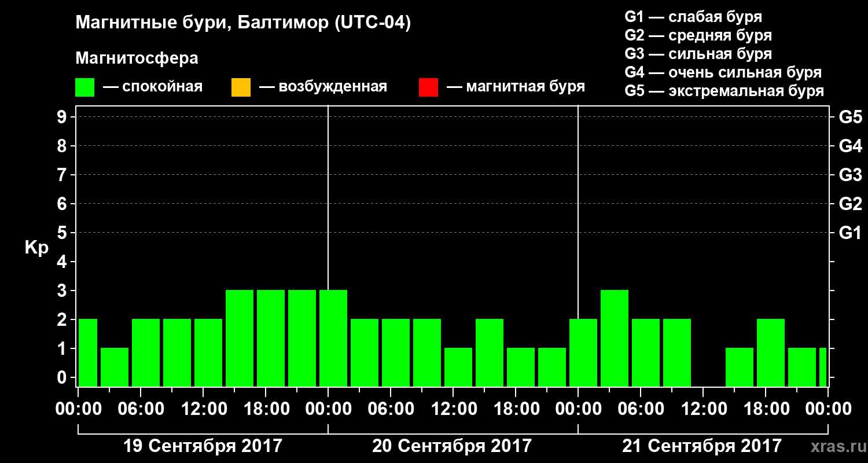Click the Kp 1 bar at 15:00 on 21 September
Viewport: 868px width, 463px height.
pyautogui.click(x=740, y=367)
